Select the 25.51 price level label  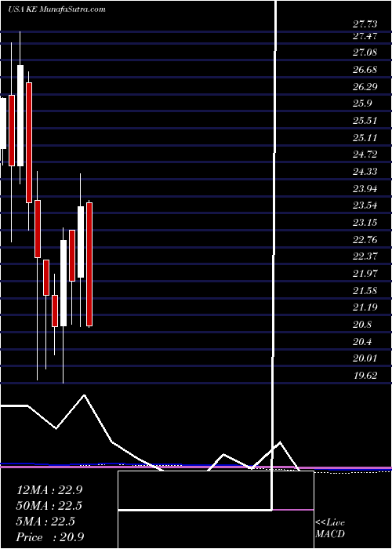[365, 121]
